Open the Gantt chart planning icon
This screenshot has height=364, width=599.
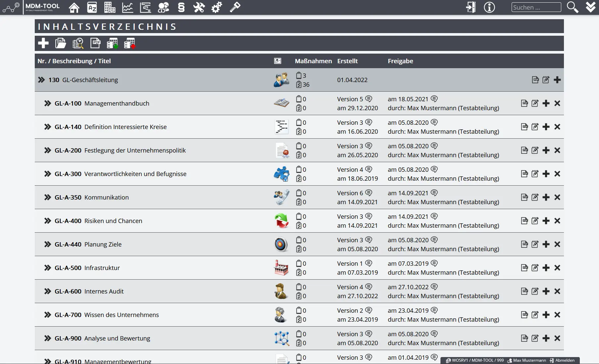tap(145, 7)
